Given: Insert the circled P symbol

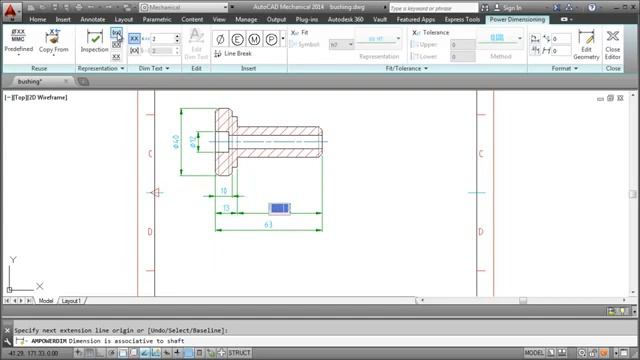Looking at the screenshot, I should [x=271, y=39].
